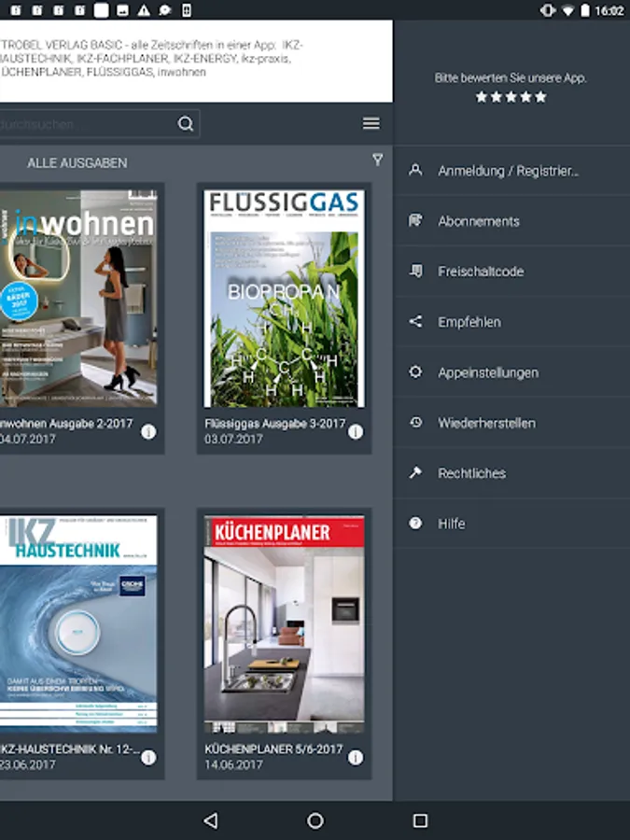Select Wiederherstellen in the menu

click(x=511, y=423)
